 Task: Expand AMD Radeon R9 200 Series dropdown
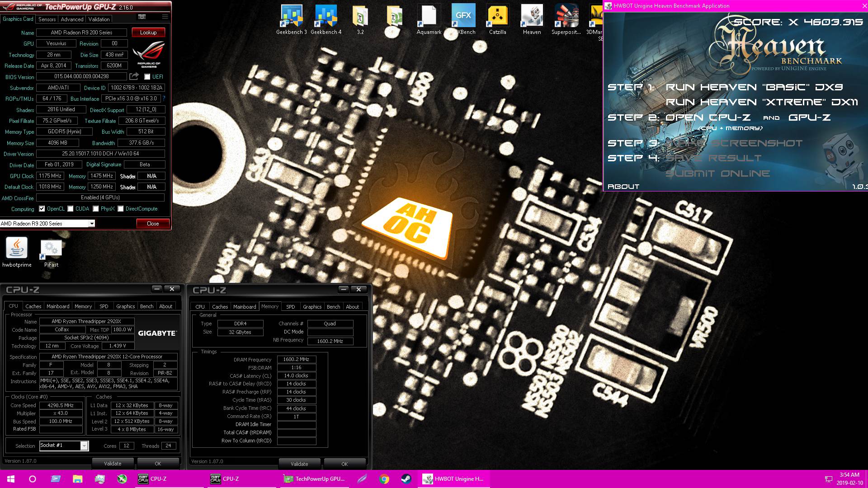(92, 224)
